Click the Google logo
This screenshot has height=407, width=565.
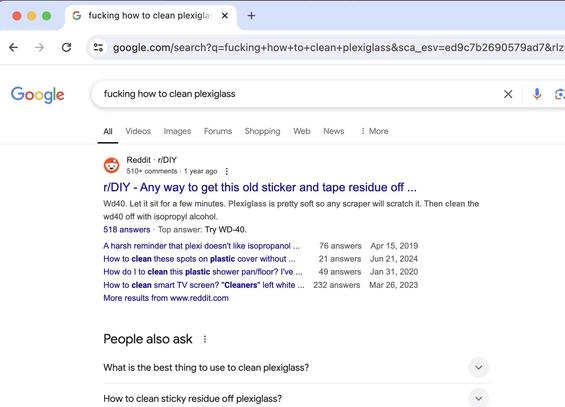pyautogui.click(x=37, y=95)
